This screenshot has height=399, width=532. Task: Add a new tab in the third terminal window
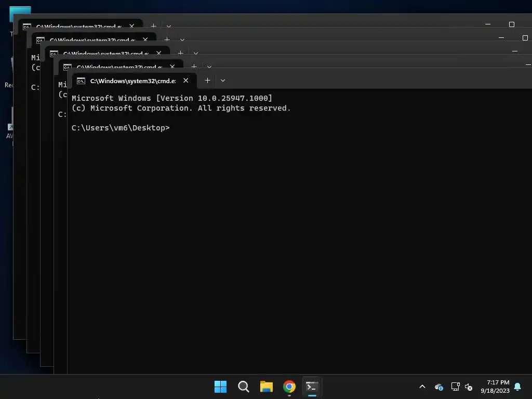tap(180, 52)
